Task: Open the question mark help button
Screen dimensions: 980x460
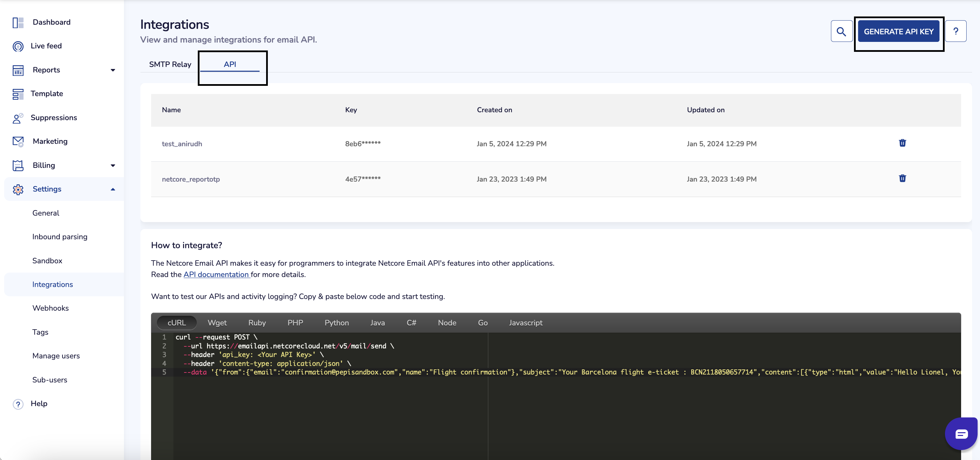Action: pos(955,32)
